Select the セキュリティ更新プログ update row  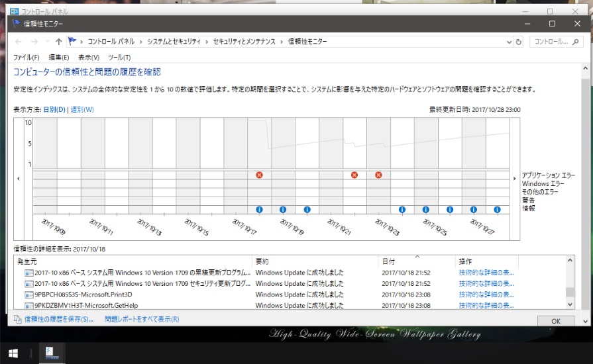(x=290, y=283)
